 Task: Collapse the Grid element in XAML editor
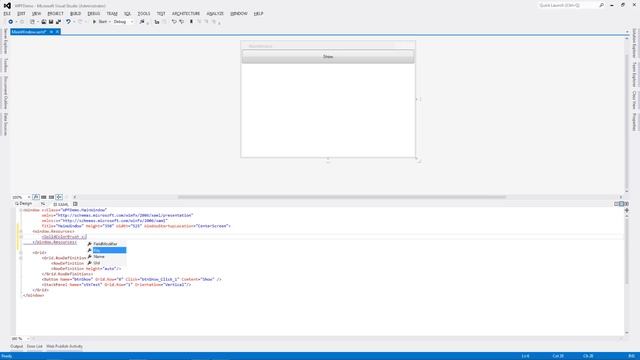tap(21, 253)
